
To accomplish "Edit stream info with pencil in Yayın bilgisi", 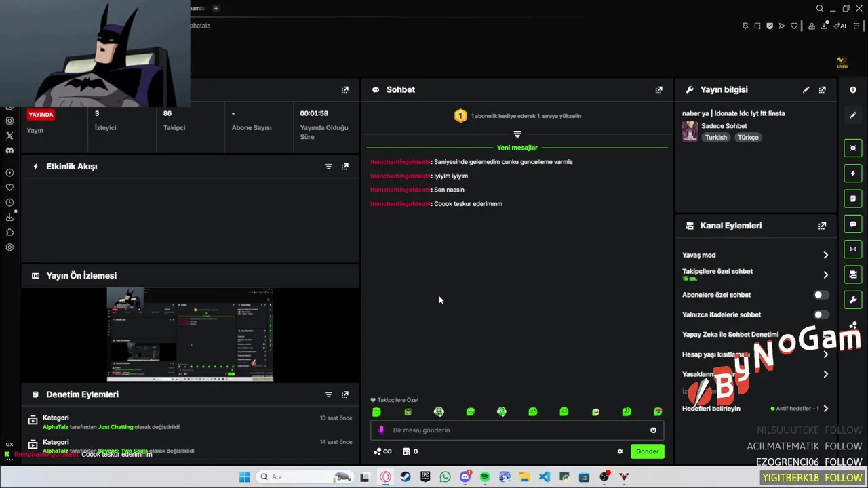I will (806, 89).
